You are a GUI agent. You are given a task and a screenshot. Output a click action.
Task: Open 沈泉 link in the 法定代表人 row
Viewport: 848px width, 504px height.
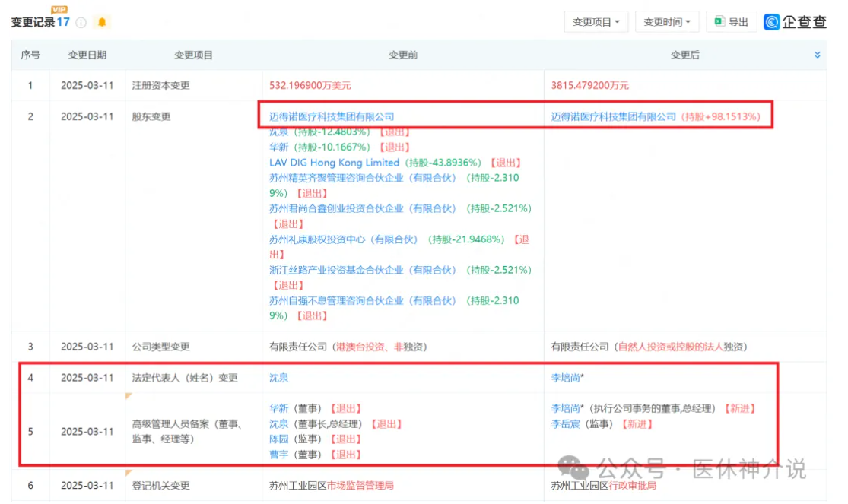point(278,378)
